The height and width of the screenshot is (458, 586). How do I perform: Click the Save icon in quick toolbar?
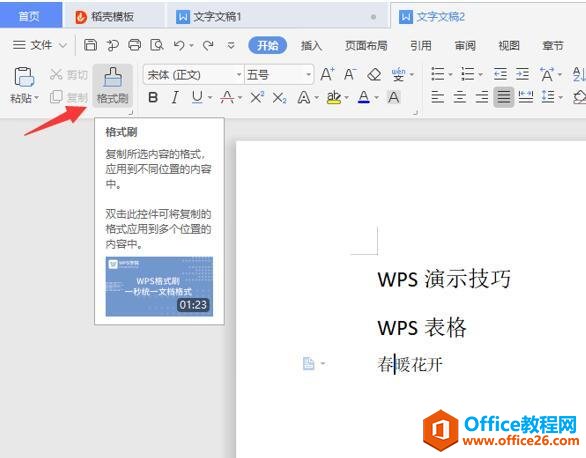90,45
